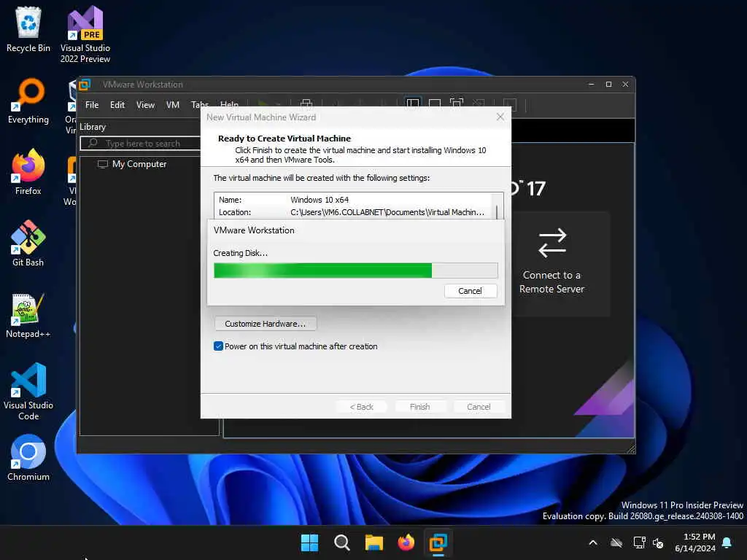Image resolution: width=747 pixels, height=560 pixels.
Task: Click the Unity mode toolbar icon
Action: [x=479, y=104]
